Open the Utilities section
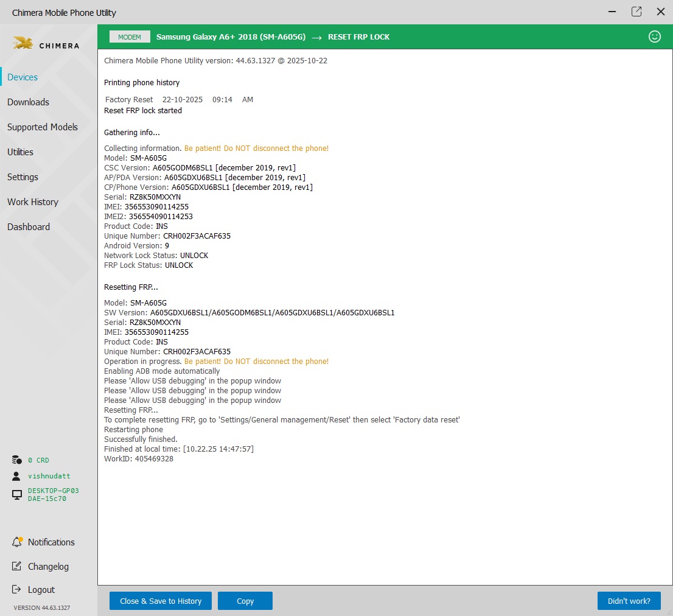673x616 pixels. pyautogui.click(x=20, y=152)
